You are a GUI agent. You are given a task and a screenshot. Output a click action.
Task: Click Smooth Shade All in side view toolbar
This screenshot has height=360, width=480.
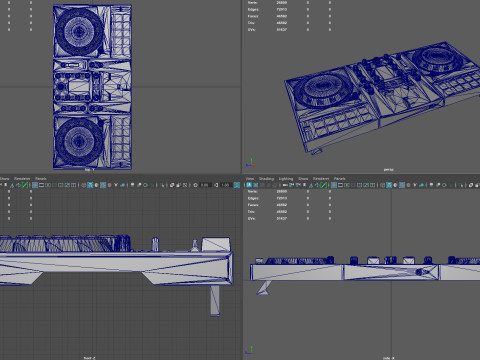point(389,185)
